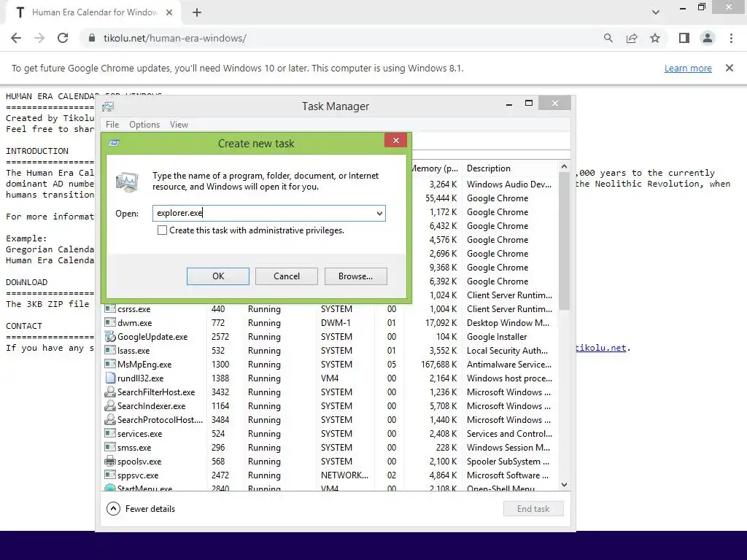
Task: Sort by the Memory column header
Action: (435, 168)
